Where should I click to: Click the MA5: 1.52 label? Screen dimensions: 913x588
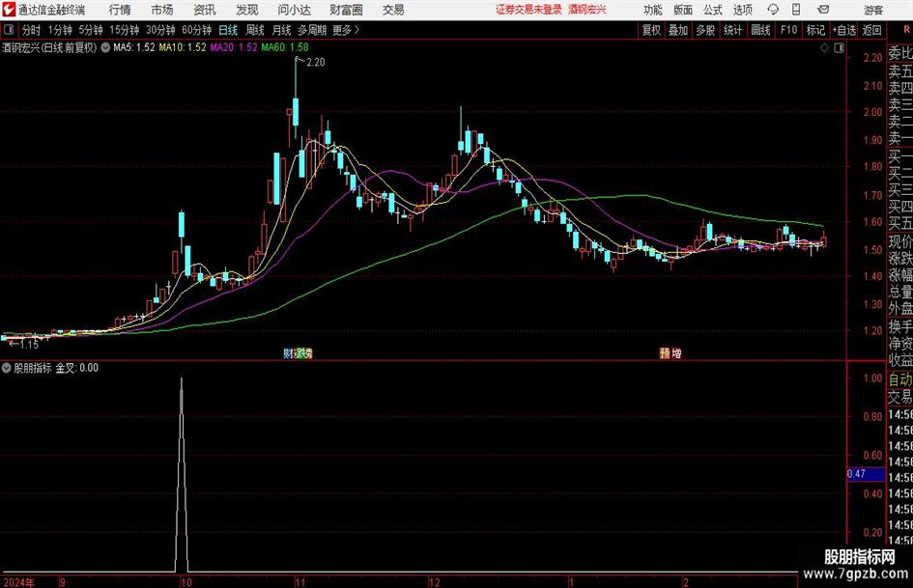134,47
